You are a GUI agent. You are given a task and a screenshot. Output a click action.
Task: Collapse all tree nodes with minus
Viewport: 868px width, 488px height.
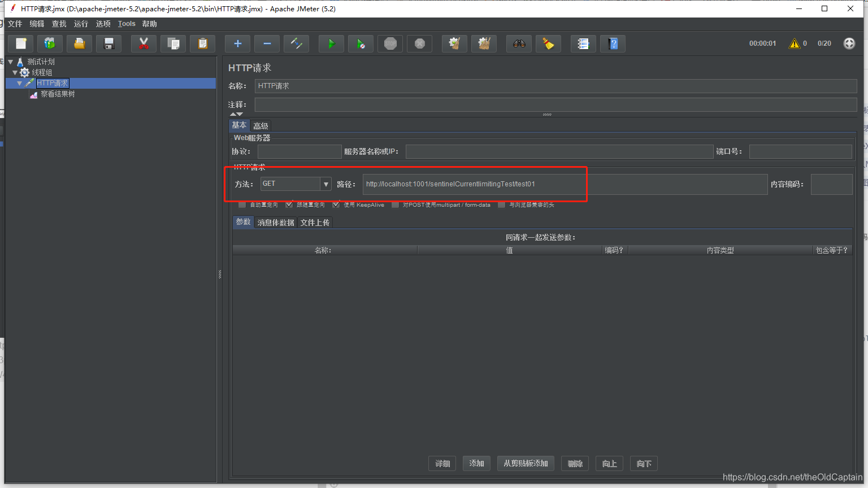point(267,43)
